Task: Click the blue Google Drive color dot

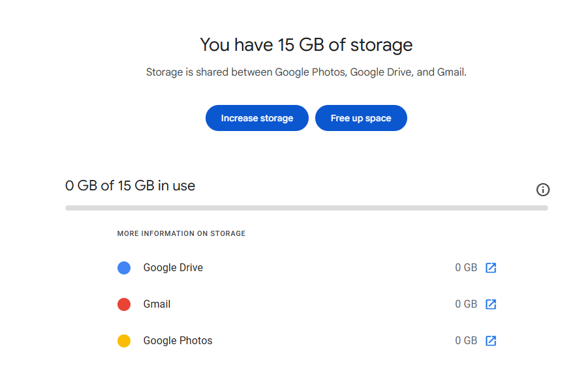Action: (124, 268)
